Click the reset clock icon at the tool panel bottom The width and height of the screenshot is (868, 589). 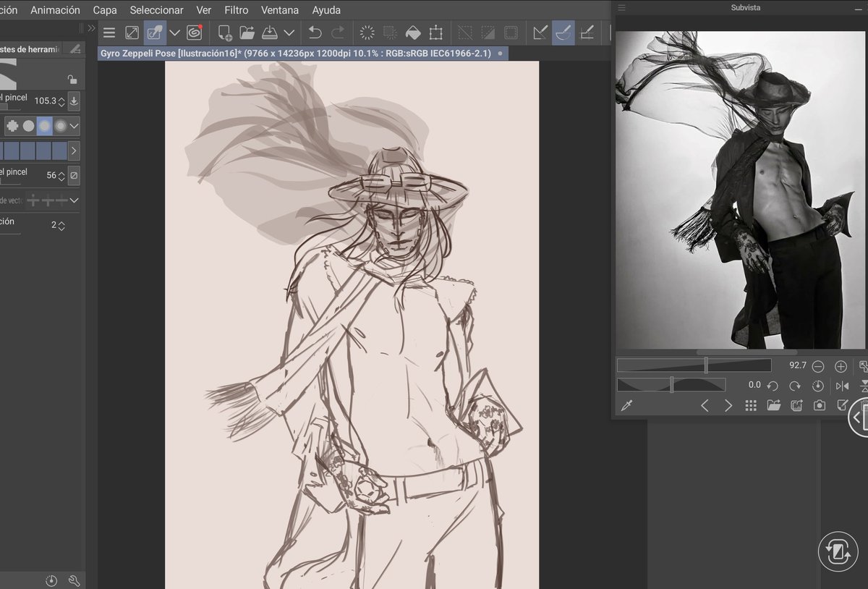tap(51, 580)
